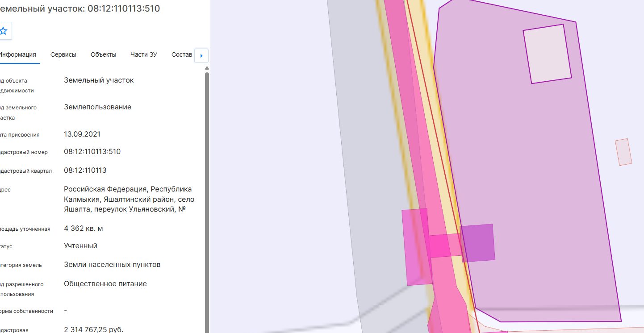Image resolution: width=644 pixels, height=333 pixels.
Task: Switch to the Сервисы tab
Action: coord(63,54)
